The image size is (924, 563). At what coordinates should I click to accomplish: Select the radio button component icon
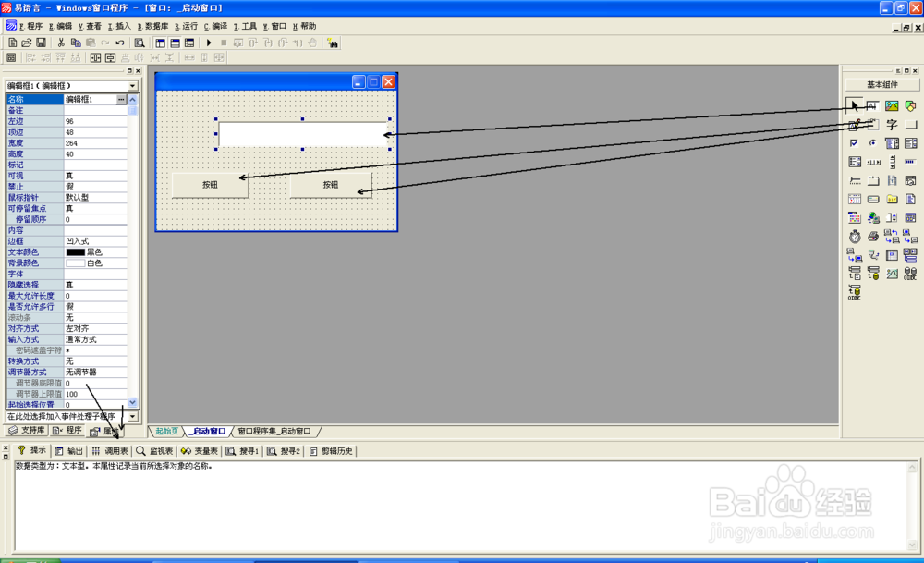873,143
